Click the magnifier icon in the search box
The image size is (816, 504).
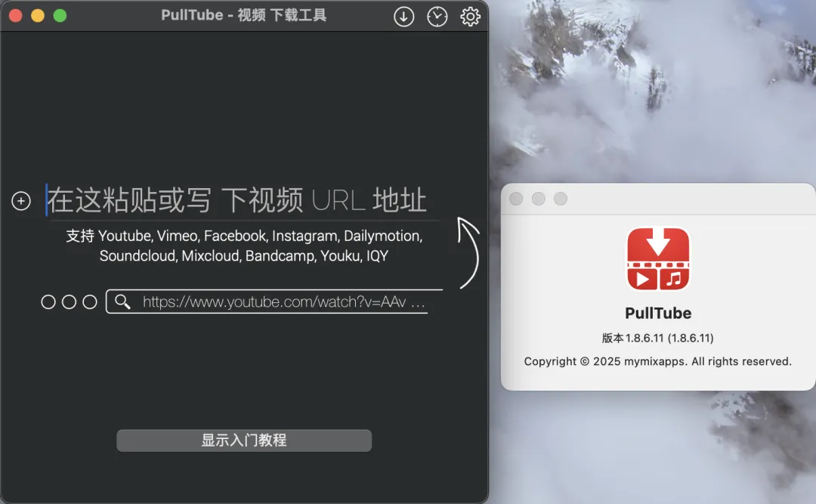[x=122, y=301]
